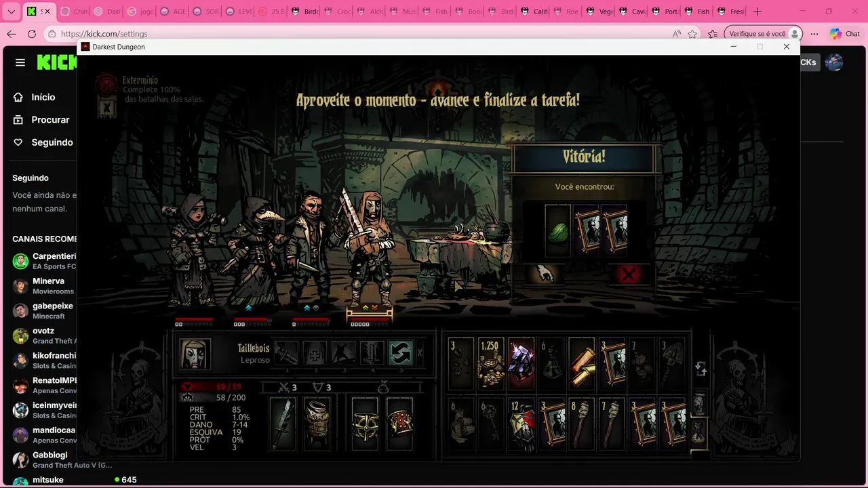The image size is (868, 488).
Task: Go back in the browser
Action: 12,34
